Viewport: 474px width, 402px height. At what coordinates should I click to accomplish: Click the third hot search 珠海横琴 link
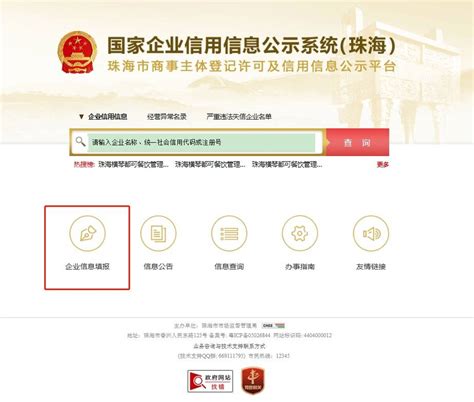point(287,165)
